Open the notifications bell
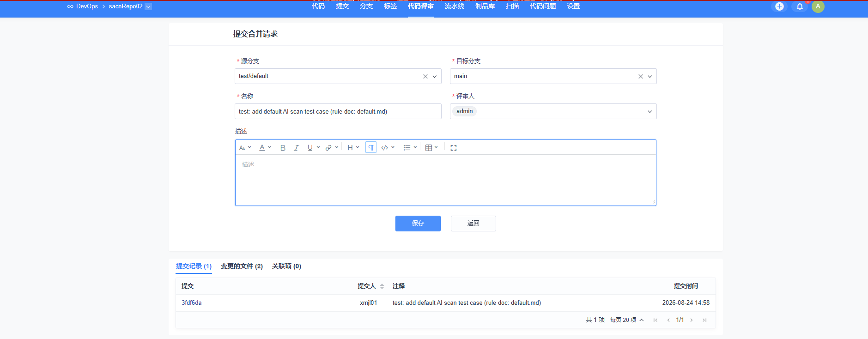This screenshot has width=868, height=339. [800, 6]
